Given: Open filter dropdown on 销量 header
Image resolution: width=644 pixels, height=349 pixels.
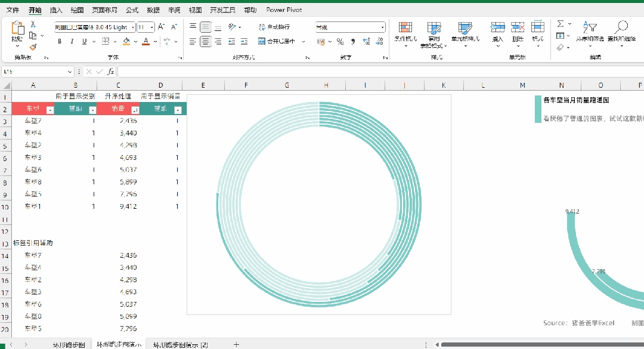Looking at the screenshot, I should point(135,110).
